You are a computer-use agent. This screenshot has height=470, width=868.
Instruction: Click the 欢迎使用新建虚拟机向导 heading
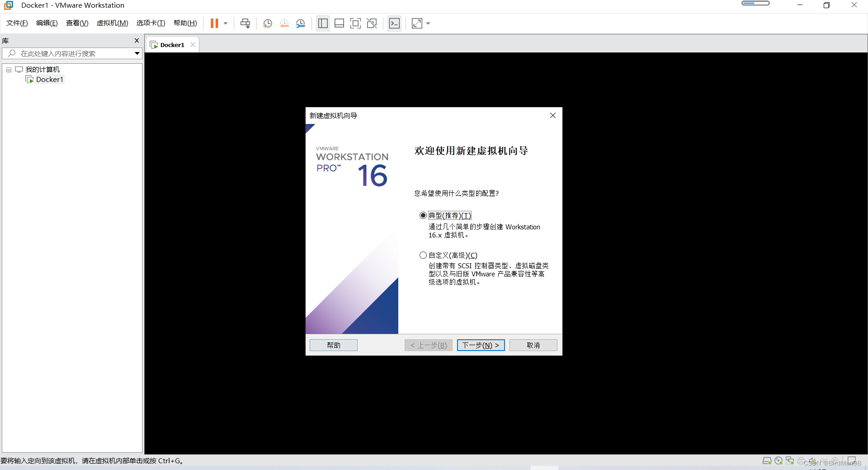471,151
